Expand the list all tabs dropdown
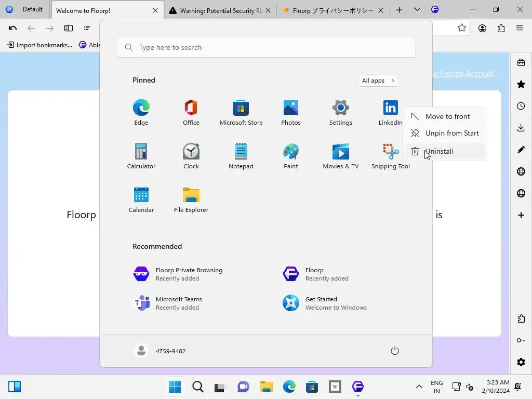This screenshot has width=532, height=399. [x=417, y=9]
